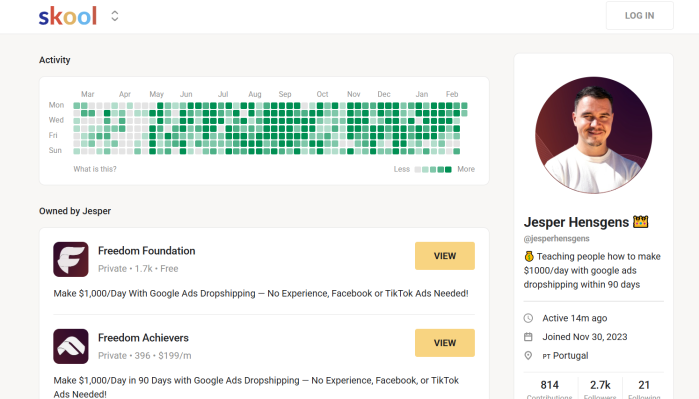Open the Skool logo home link
The width and height of the screenshot is (699, 399).
point(67,16)
